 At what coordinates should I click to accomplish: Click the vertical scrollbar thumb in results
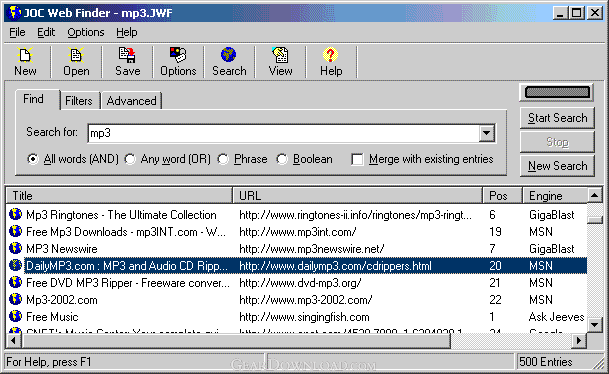[595, 220]
